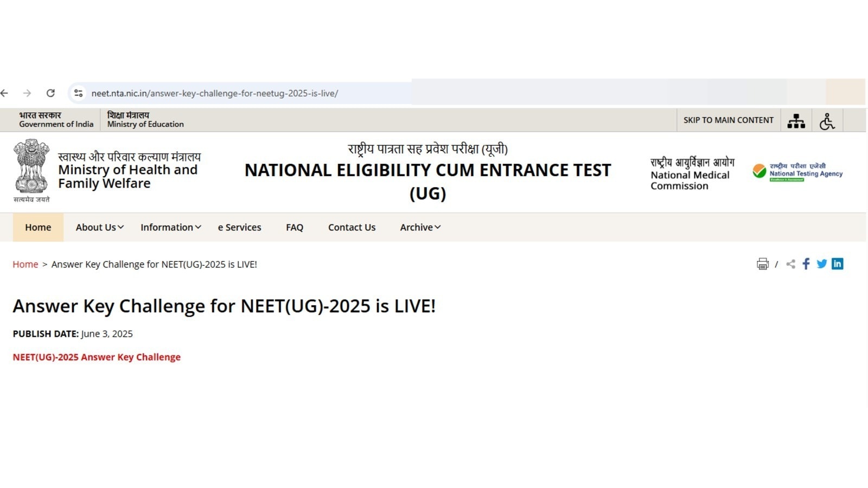868x488 pixels.
Task: Open accessibility options wheelchair icon
Action: coord(827,121)
